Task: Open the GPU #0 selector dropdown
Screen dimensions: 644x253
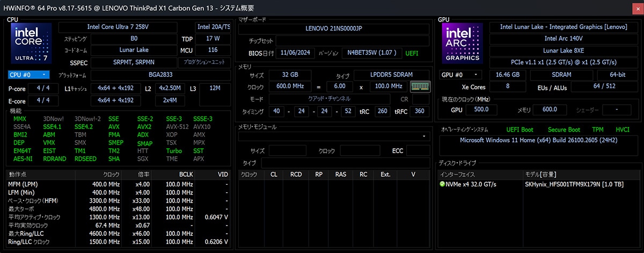Action: pos(462,75)
